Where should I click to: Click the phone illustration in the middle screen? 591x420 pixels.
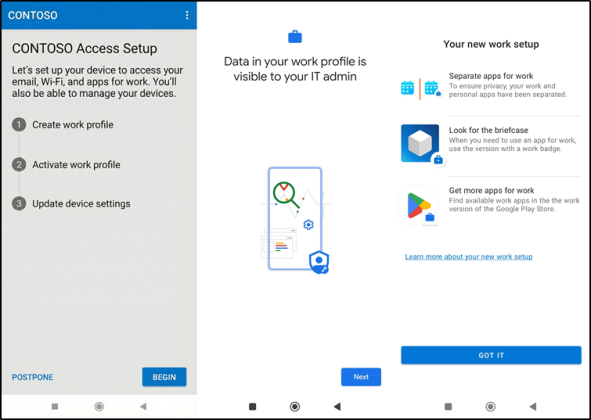[295, 219]
